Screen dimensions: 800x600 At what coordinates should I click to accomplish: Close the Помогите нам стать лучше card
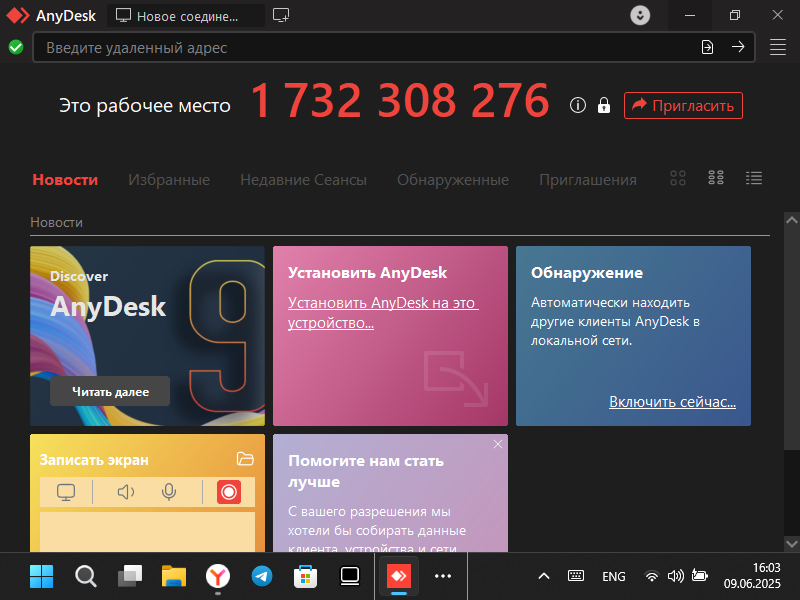[498, 444]
